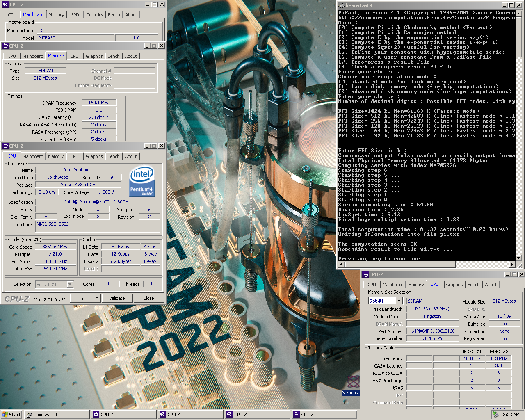This screenshot has width=525, height=420.
Task: Click the Intel Pentium 4 inside logo
Action: pos(142,182)
